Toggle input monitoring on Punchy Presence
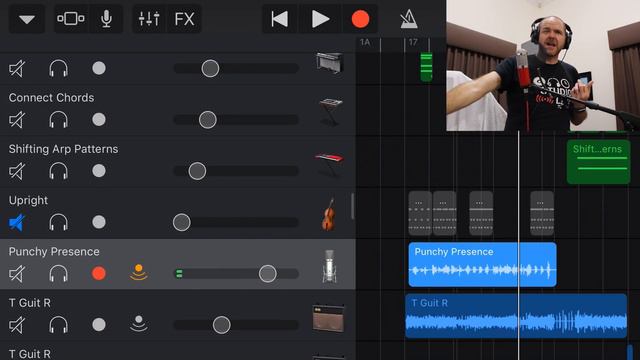This screenshot has width=640, height=360. [x=139, y=272]
